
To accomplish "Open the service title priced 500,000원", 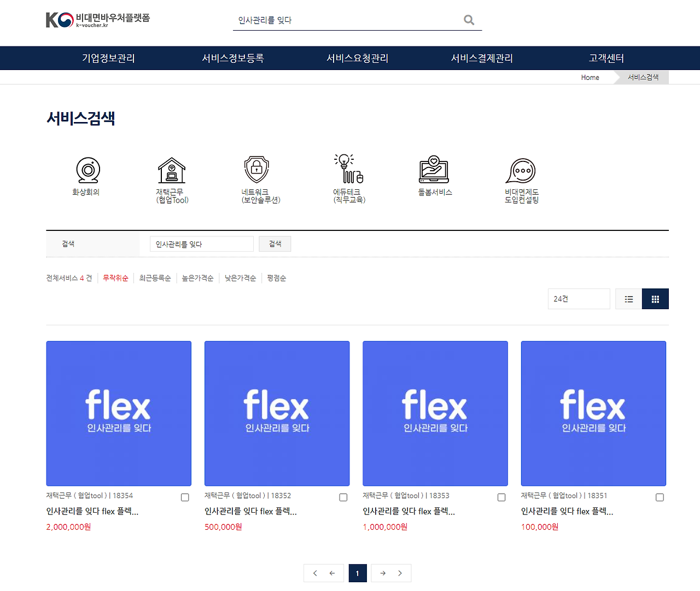I will (x=250, y=511).
